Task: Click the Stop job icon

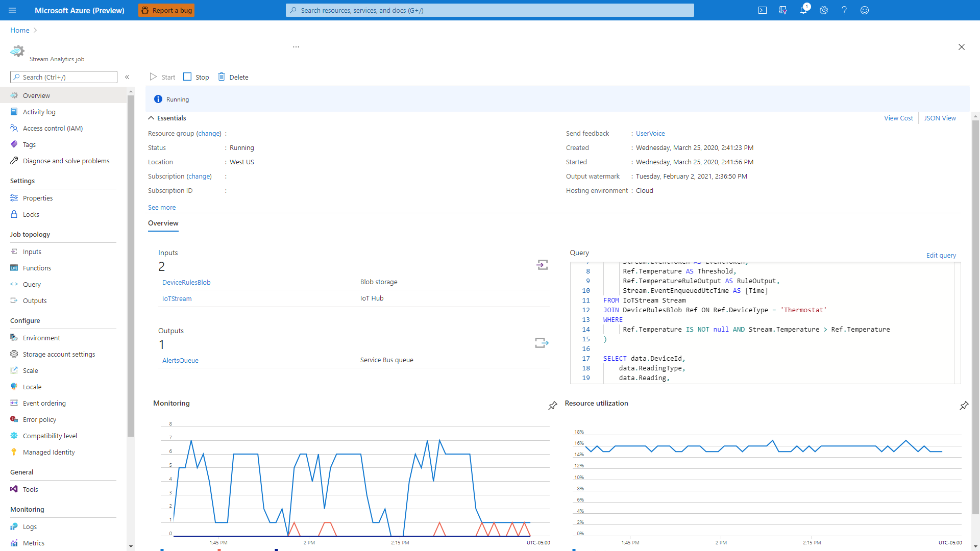Action: coord(188,77)
